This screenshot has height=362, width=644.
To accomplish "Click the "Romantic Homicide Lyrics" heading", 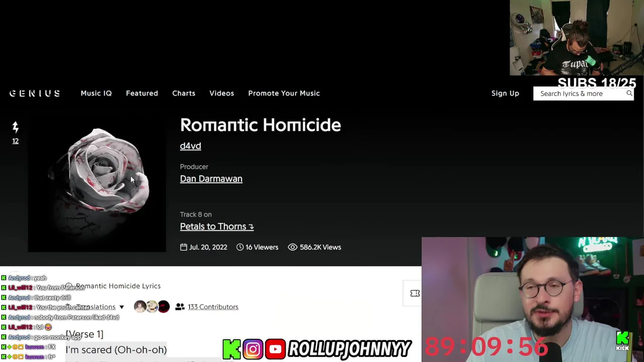I will coord(118,286).
